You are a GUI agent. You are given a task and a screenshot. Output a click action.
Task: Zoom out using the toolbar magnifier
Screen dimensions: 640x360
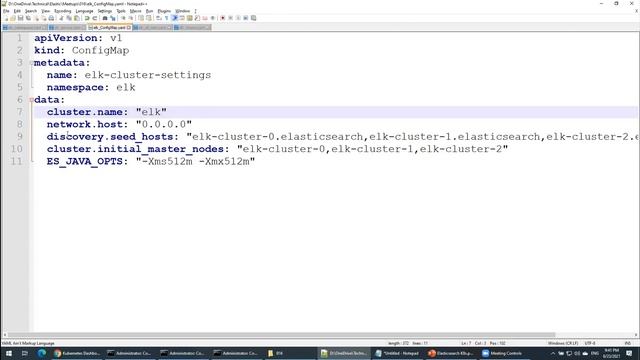tap(131, 18)
